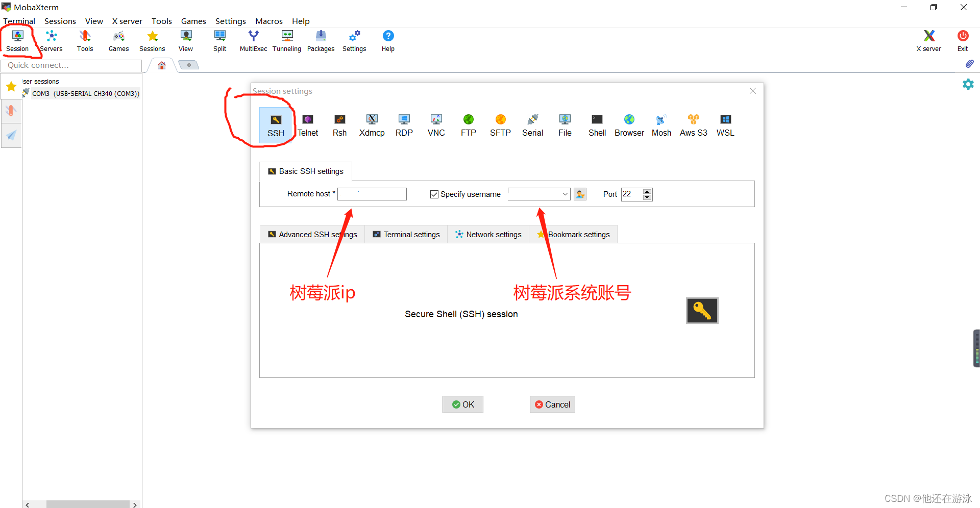
Task: Open the Terminal menu
Action: point(19,21)
